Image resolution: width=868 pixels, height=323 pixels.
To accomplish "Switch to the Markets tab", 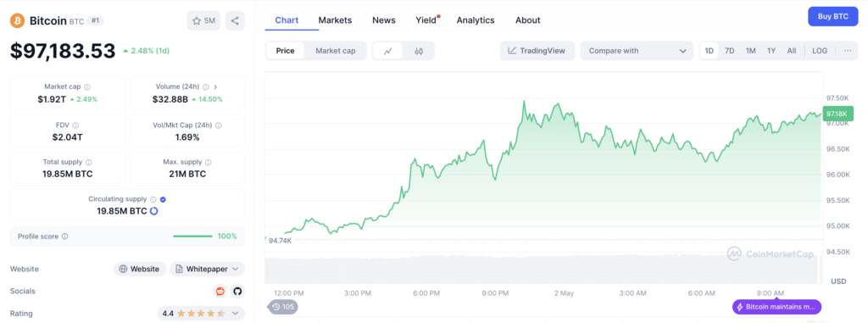I will [x=335, y=20].
